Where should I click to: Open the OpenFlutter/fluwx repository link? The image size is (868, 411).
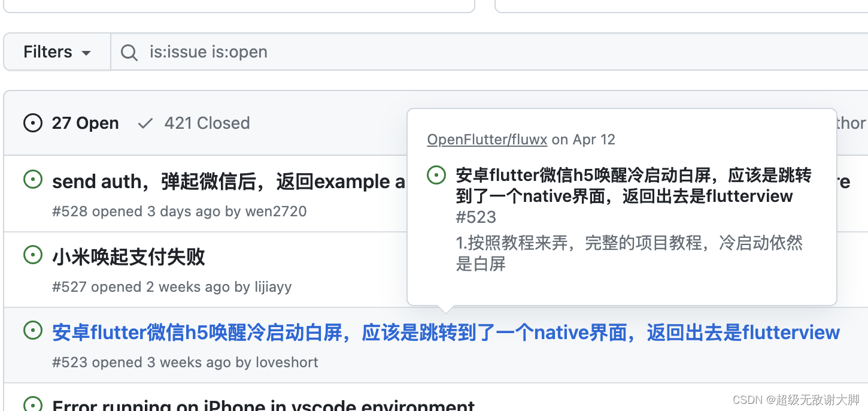point(487,139)
